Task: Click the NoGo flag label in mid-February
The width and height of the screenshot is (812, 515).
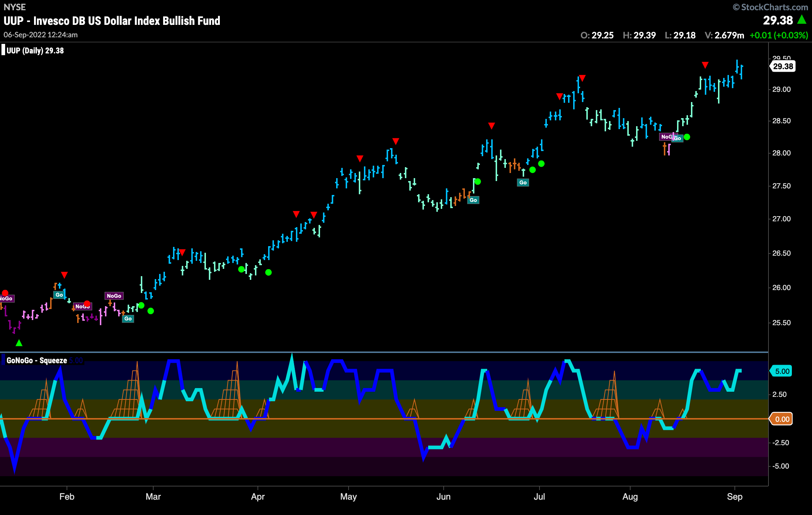Action: point(114,296)
